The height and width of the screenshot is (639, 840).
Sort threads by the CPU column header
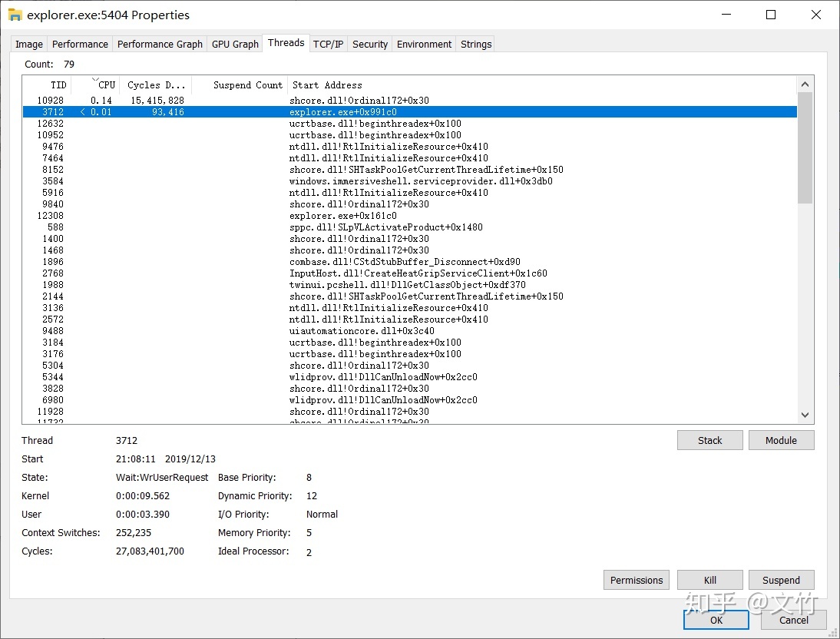[x=95, y=84]
